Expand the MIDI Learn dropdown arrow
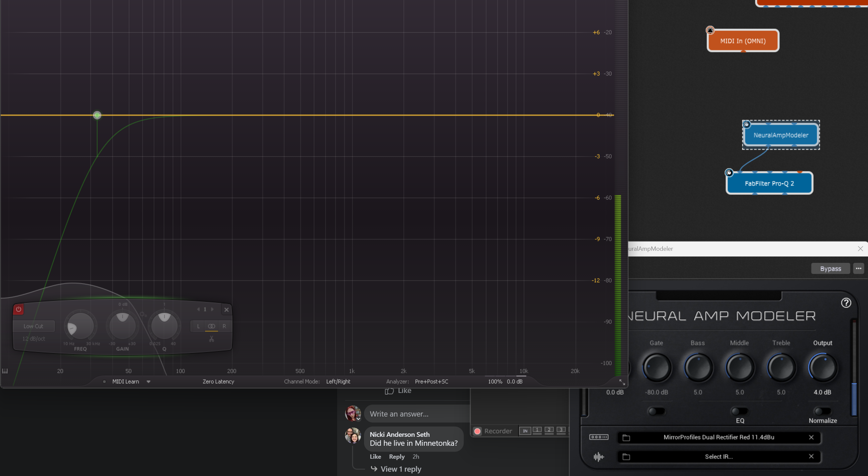The width and height of the screenshot is (868, 476). coord(149,381)
